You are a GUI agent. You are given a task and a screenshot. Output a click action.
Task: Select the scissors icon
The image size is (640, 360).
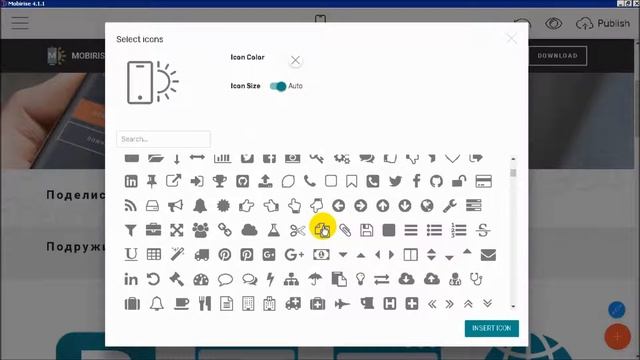click(298, 231)
